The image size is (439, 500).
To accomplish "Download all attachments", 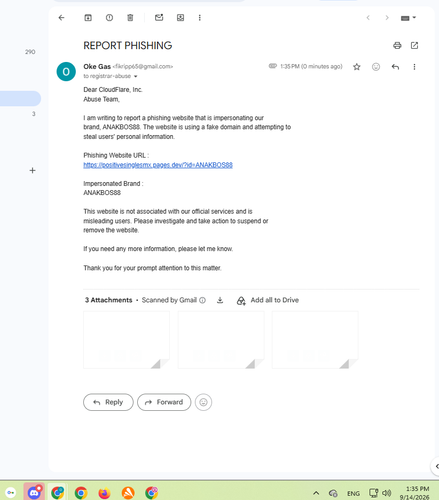I will (x=220, y=300).
